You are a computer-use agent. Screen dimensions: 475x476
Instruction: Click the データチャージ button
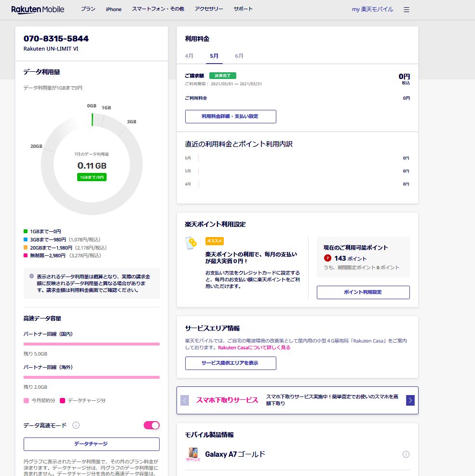tap(92, 444)
